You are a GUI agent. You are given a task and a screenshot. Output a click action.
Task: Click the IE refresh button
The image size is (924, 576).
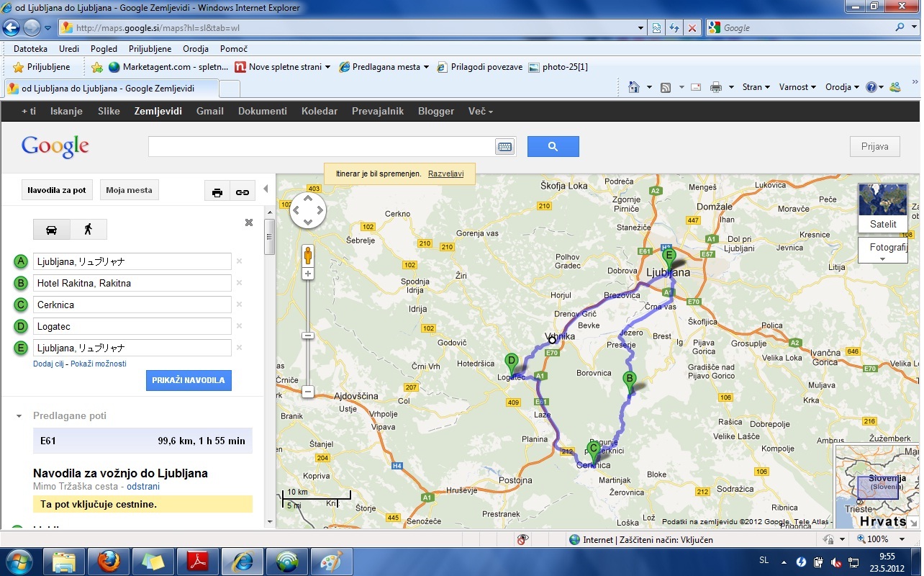click(x=674, y=28)
